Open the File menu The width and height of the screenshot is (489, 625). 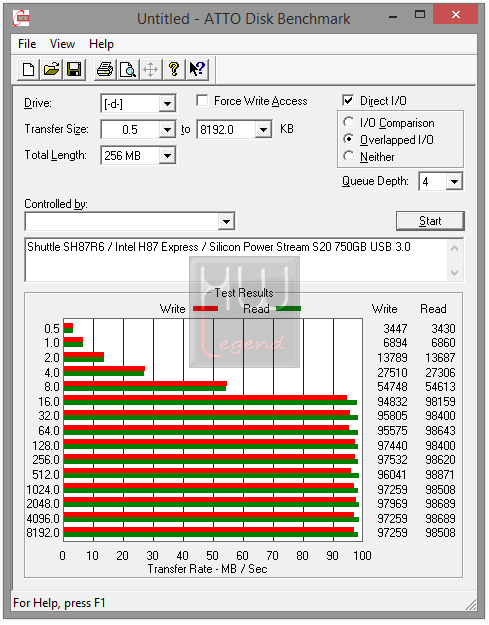27,44
